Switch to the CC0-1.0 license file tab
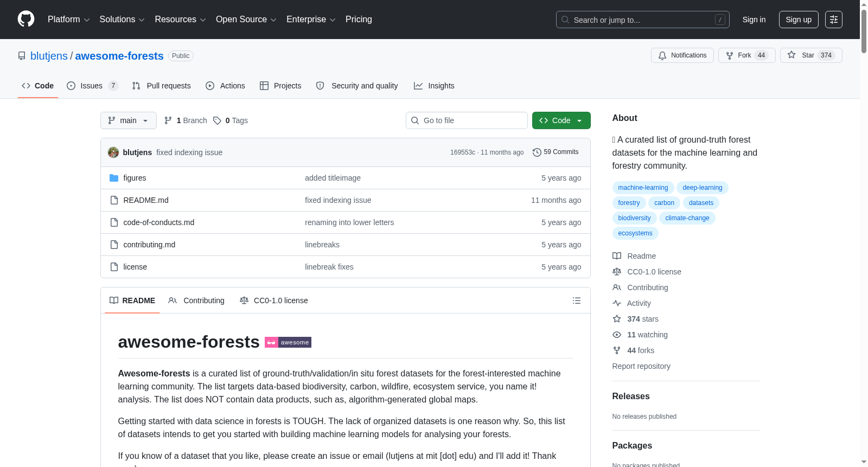This screenshot has height=467, width=868. 274,300
